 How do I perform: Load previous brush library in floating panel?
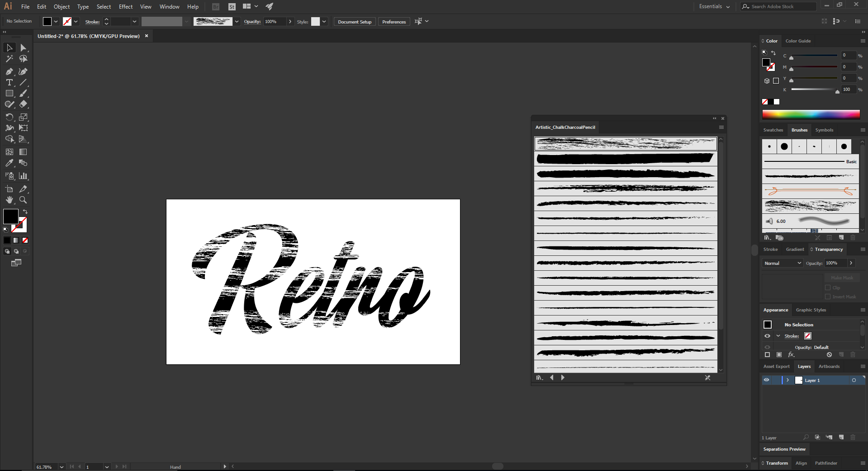(x=552, y=377)
